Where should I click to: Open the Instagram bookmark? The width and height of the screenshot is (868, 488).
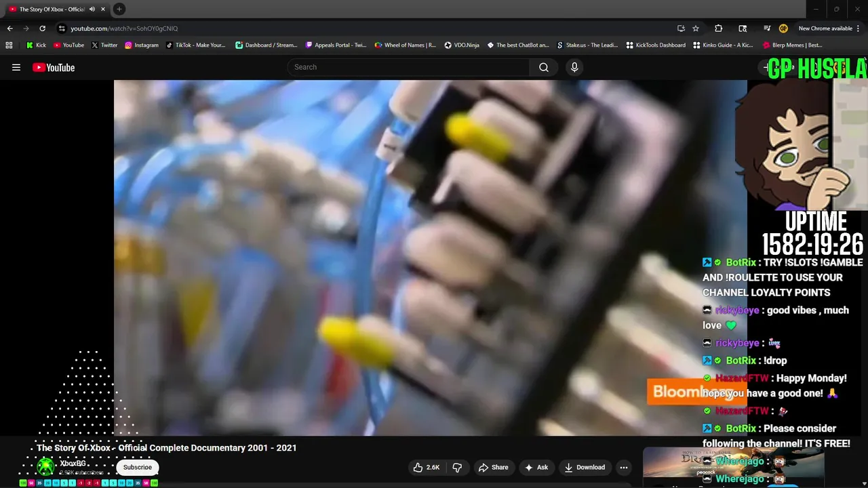141,45
